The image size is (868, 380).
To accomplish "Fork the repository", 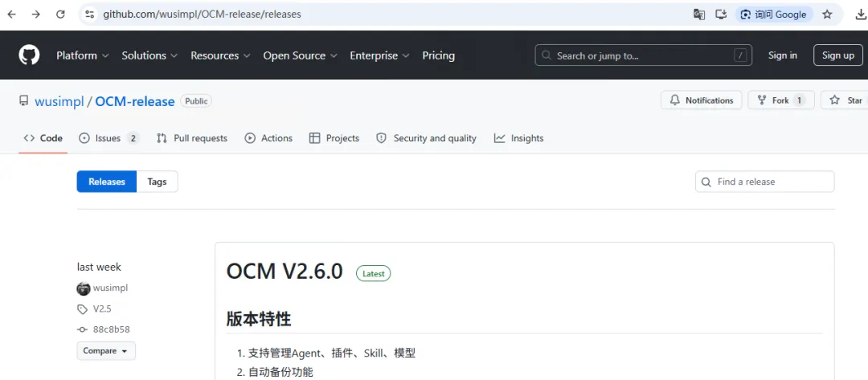I will [x=781, y=100].
